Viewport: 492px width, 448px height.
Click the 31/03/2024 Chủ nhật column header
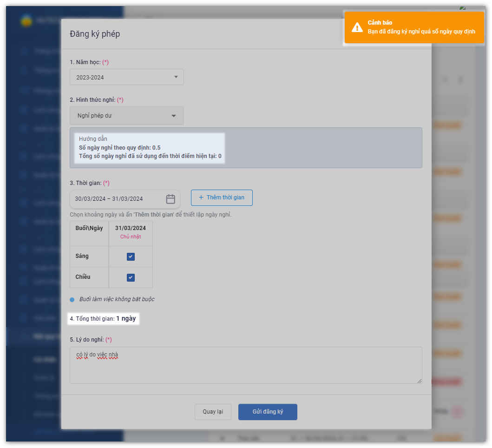[x=131, y=232]
